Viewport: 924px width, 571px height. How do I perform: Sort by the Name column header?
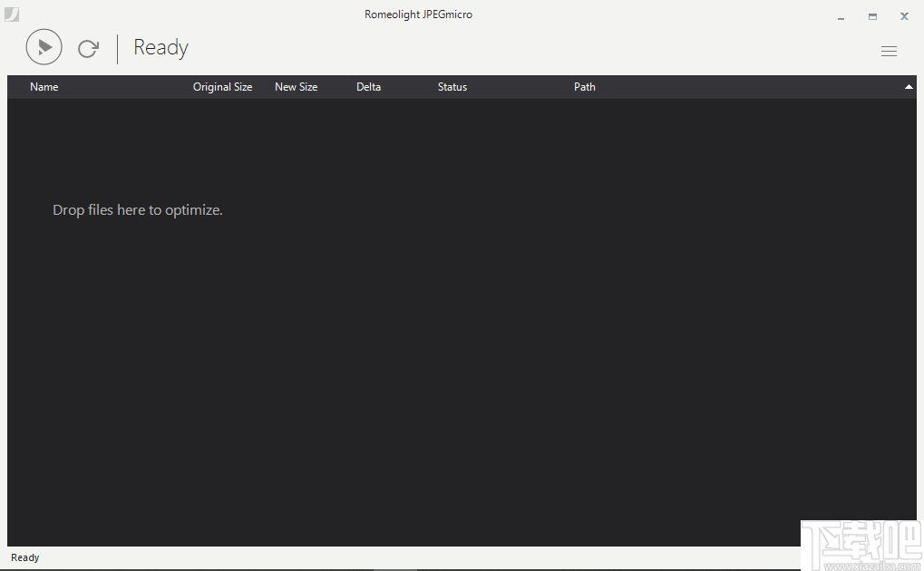pos(44,87)
